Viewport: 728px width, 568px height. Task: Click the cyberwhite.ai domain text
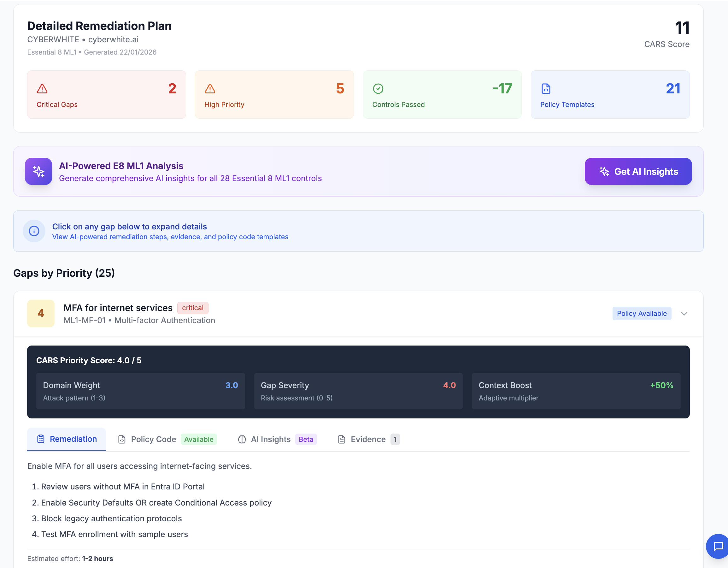113,39
